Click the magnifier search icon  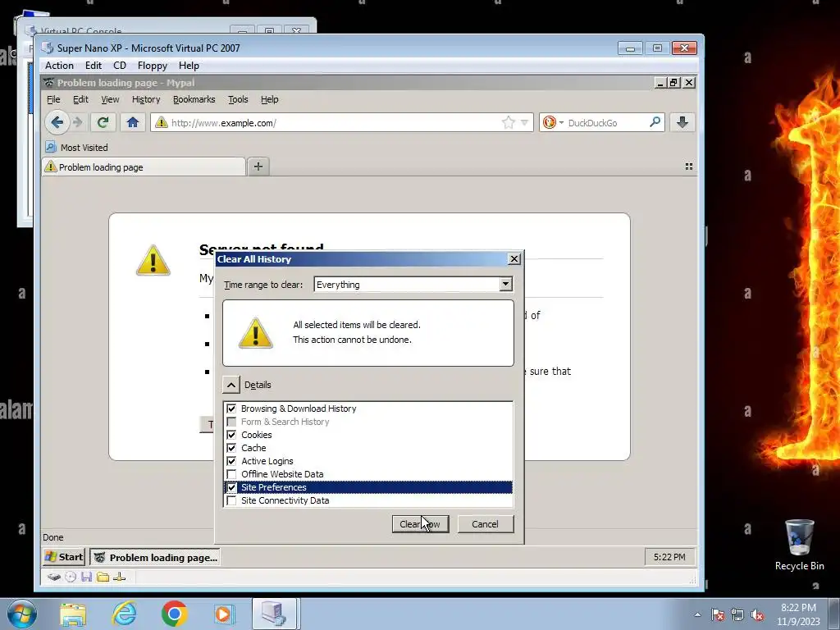pos(655,122)
